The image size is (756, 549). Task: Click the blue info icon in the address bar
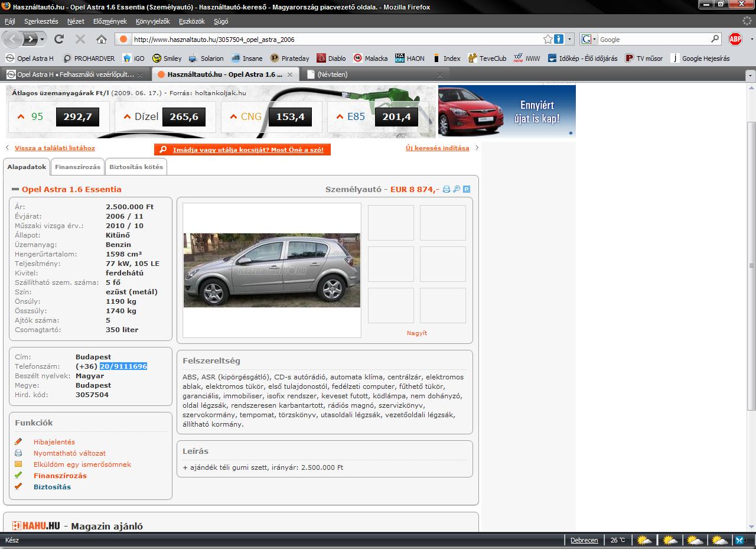click(559, 40)
